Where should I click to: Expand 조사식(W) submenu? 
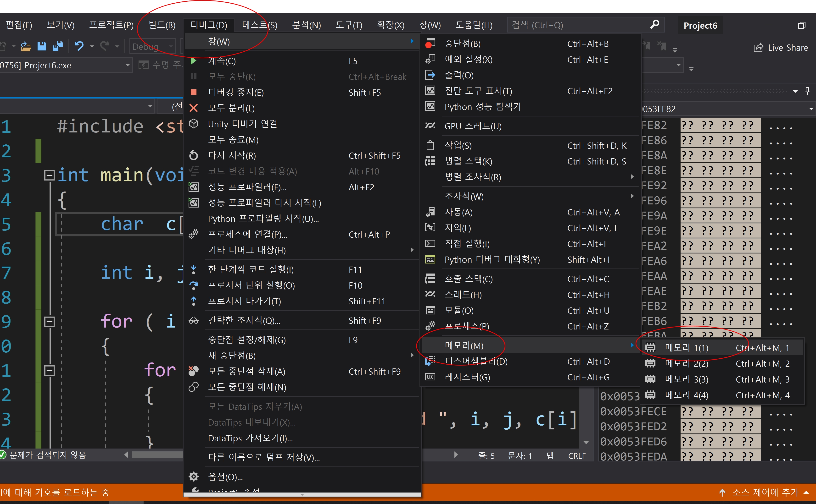click(x=531, y=196)
